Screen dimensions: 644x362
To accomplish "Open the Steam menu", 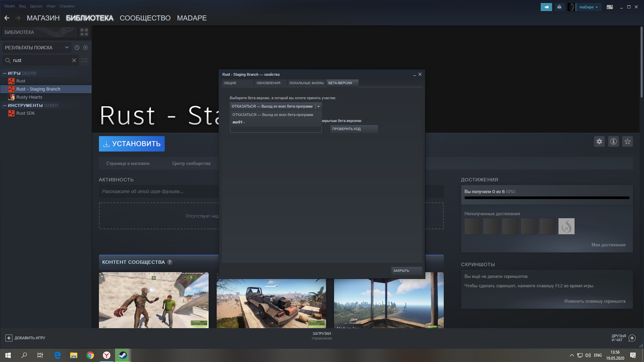I will (10, 6).
